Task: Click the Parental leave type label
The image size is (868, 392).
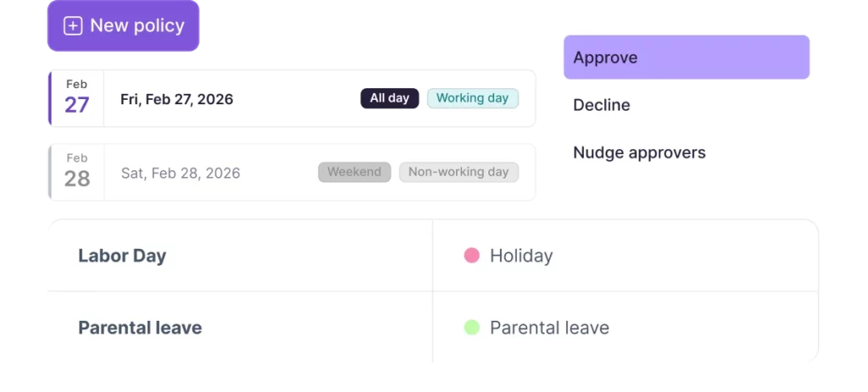Action: tap(549, 328)
